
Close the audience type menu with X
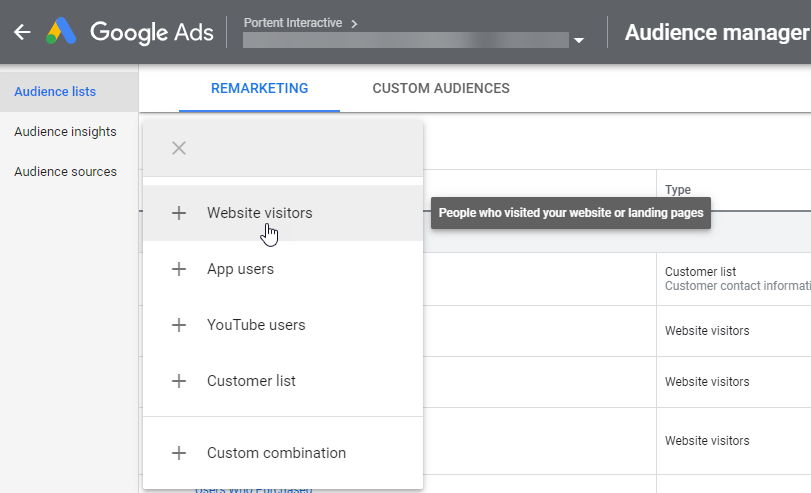coord(179,148)
